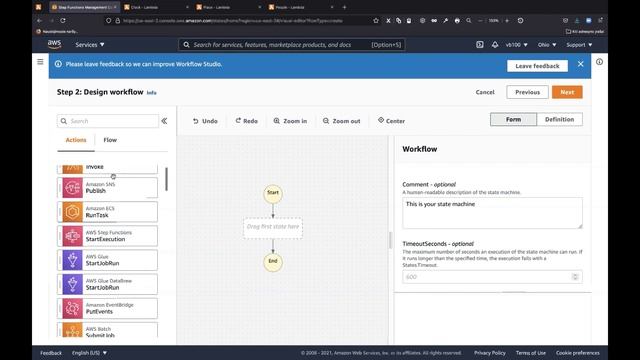Collapse the states browser panel
Viewport: 640px width, 360px height.
pyautogui.click(x=164, y=121)
